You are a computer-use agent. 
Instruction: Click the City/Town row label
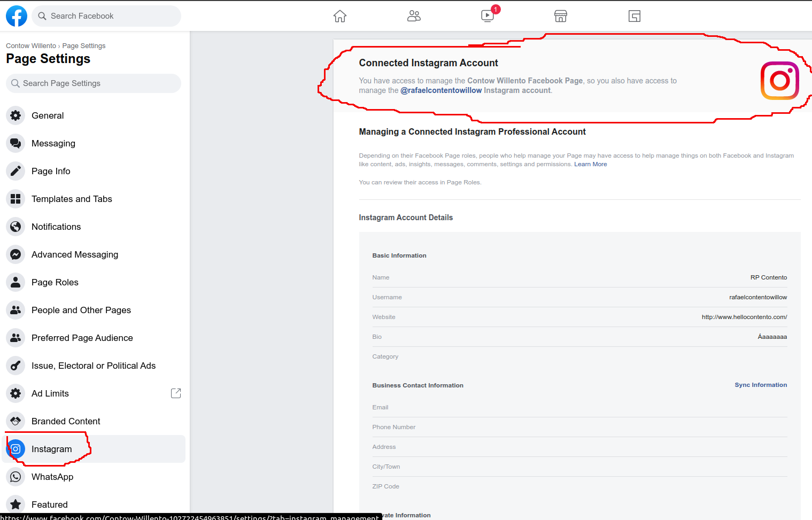coord(386,467)
